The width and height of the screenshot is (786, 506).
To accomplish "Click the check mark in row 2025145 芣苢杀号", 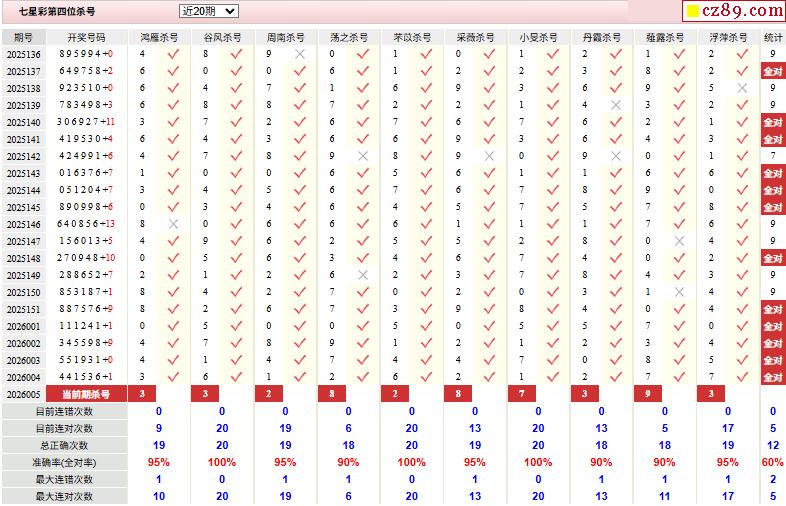I will pyautogui.click(x=426, y=207).
